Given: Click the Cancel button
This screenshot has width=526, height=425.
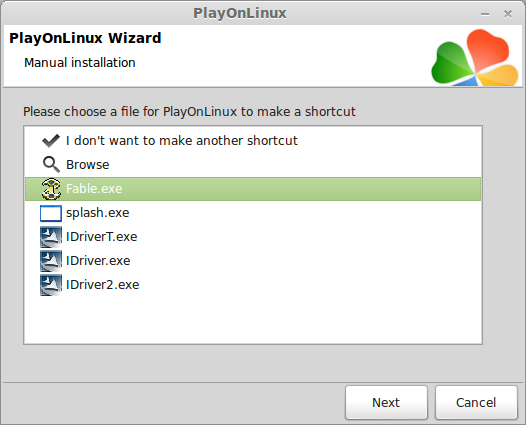Looking at the screenshot, I should [476, 403].
